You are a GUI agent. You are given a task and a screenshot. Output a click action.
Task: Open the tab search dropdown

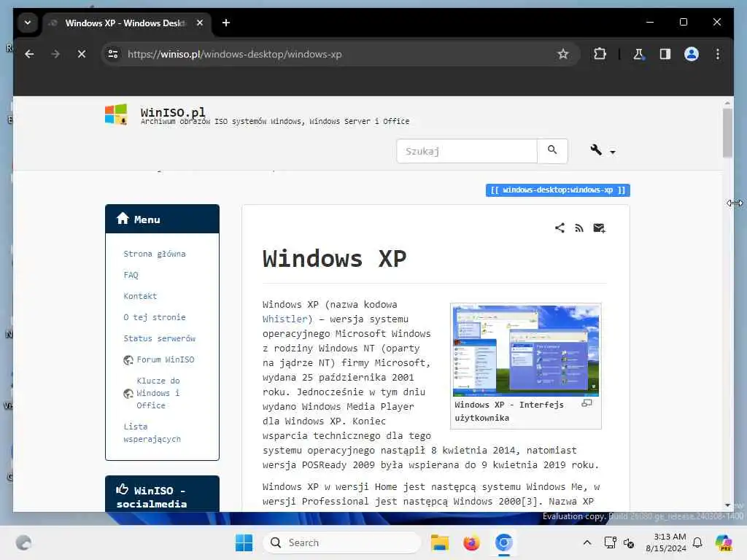(28, 23)
